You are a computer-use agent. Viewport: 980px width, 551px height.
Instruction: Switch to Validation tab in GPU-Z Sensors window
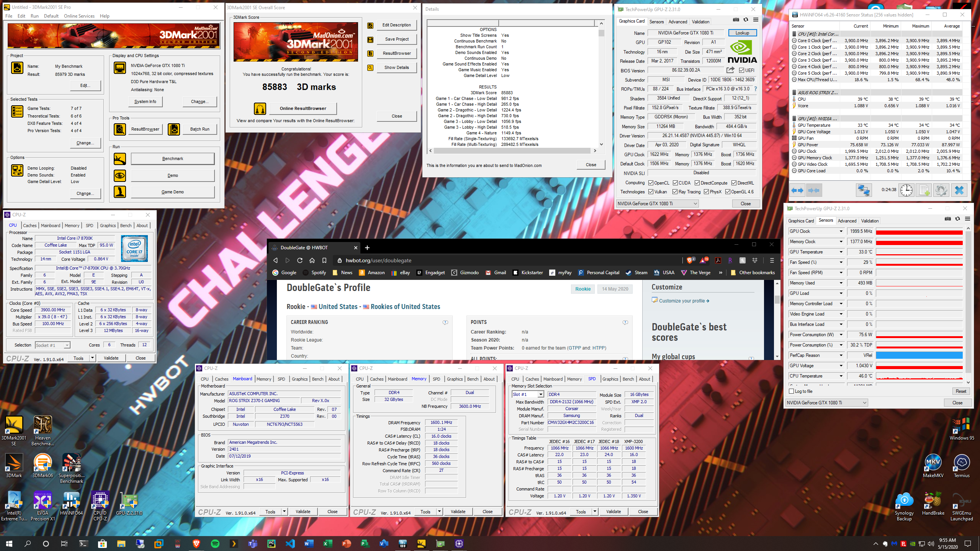pos(870,221)
